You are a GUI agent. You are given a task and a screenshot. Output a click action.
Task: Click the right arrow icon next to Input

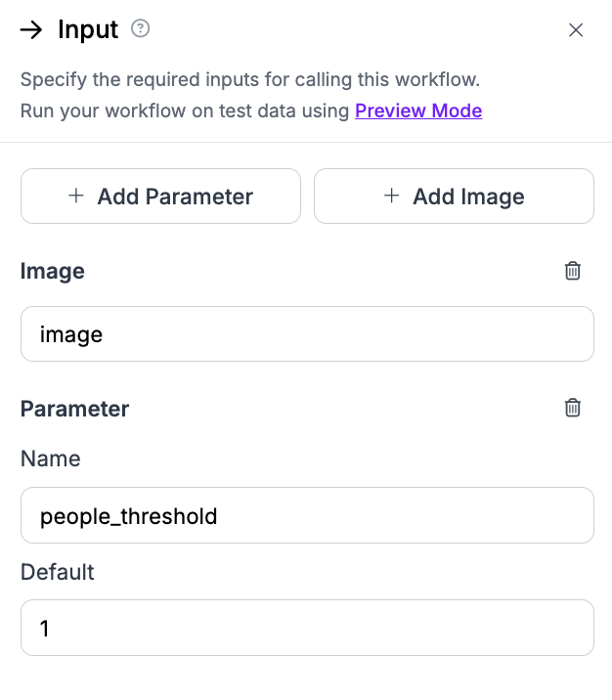(x=31, y=30)
